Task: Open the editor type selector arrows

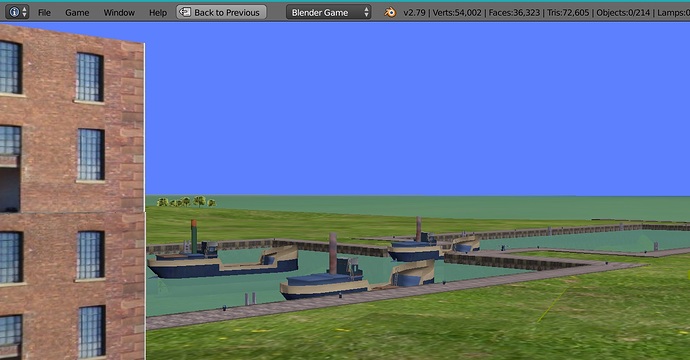Action: pos(25,12)
